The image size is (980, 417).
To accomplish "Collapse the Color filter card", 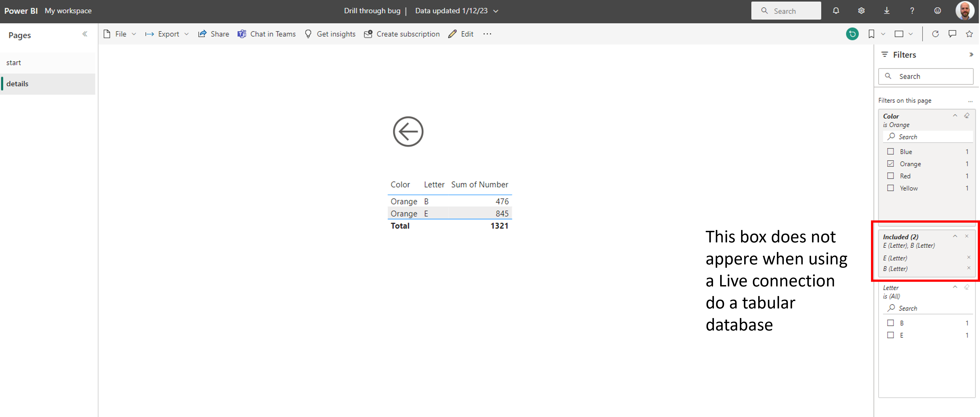I will [x=954, y=116].
